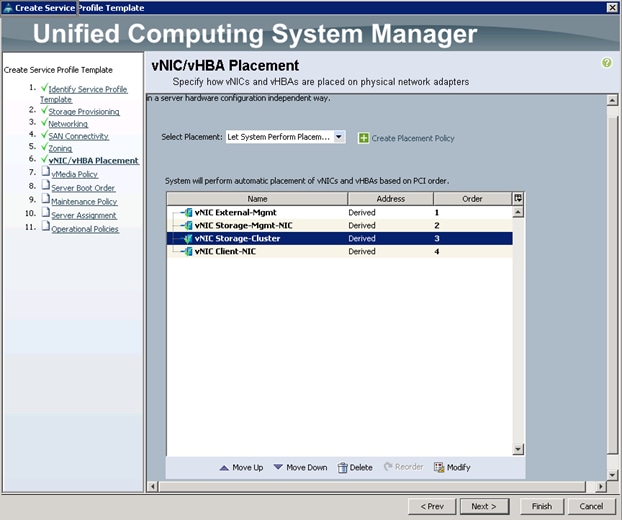The width and height of the screenshot is (622, 520).
Task: Click the Move Up triangle icon
Action: point(224,468)
